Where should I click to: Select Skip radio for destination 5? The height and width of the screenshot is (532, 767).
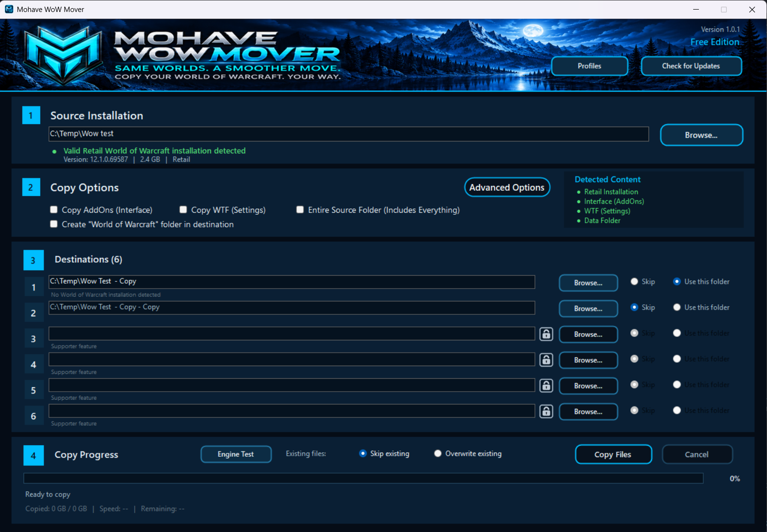pos(634,384)
